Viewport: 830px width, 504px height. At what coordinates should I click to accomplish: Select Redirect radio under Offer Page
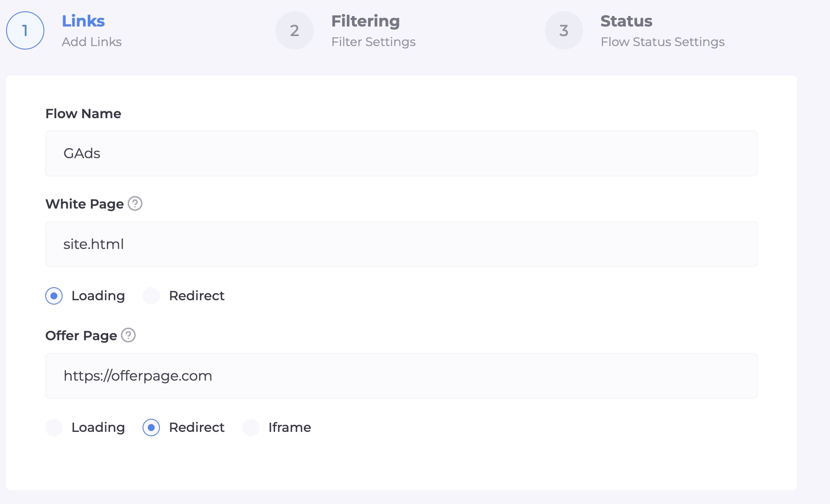tap(151, 428)
